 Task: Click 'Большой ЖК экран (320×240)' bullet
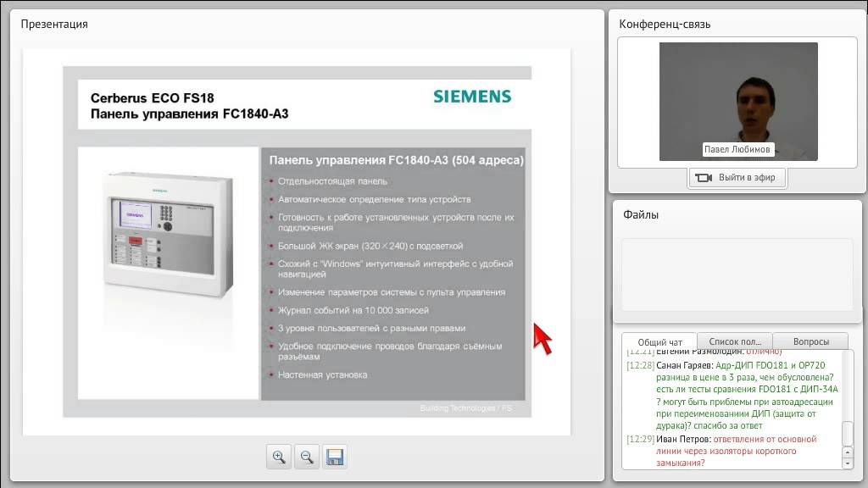370,246
